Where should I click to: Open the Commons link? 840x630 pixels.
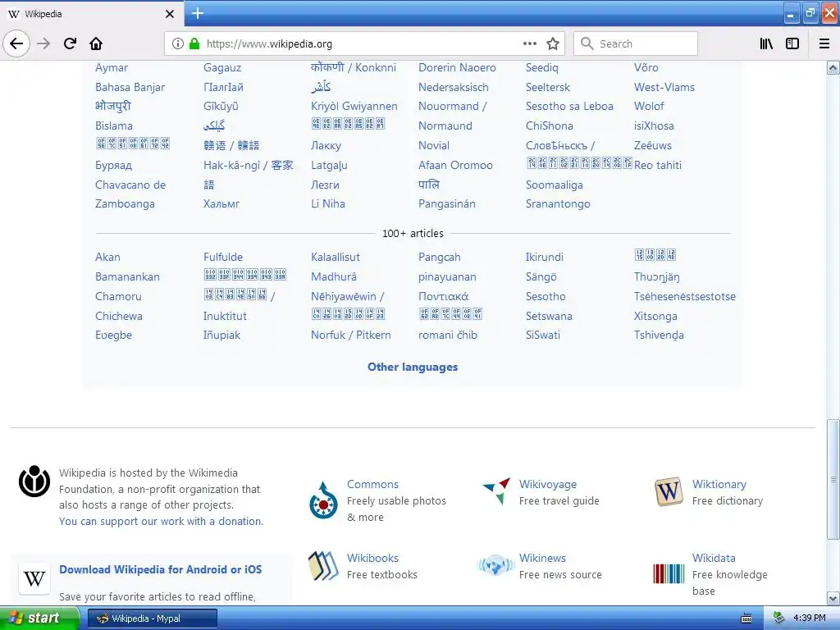372,484
